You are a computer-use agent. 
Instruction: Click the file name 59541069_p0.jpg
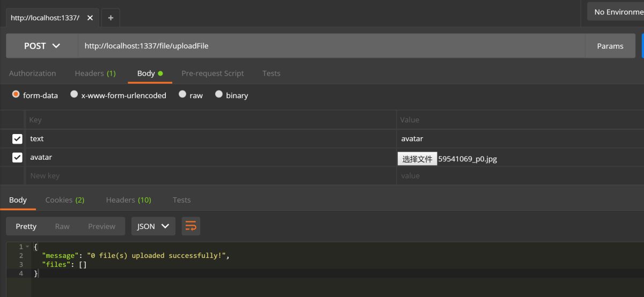coord(467,159)
